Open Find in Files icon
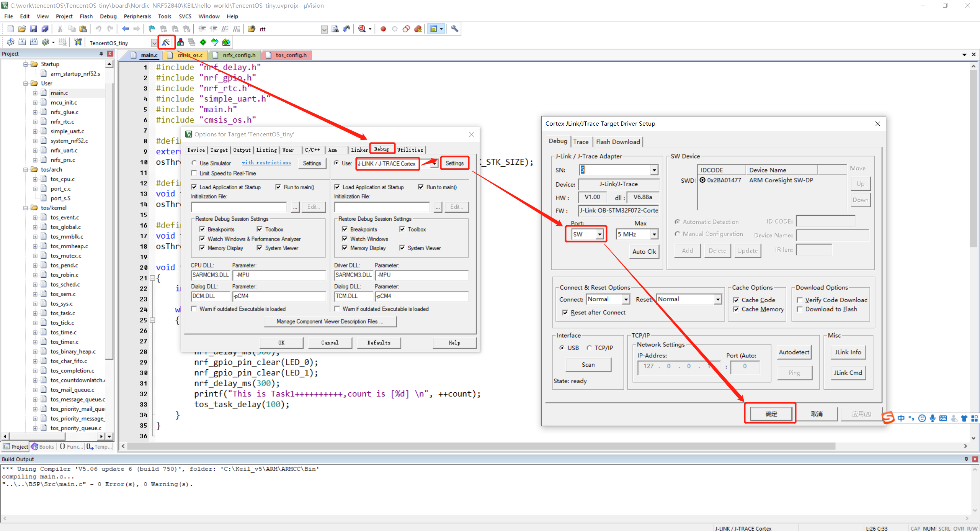Screen dimensions: 980x531 click(252, 29)
